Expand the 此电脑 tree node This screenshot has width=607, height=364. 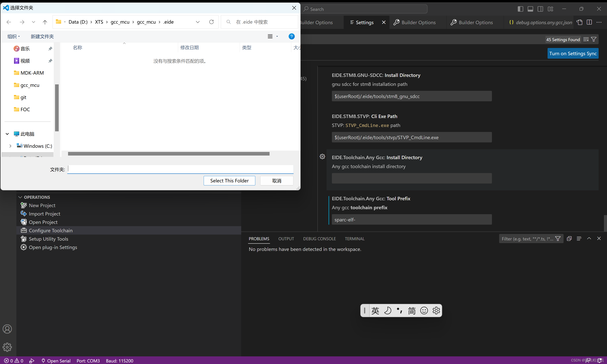point(6,133)
